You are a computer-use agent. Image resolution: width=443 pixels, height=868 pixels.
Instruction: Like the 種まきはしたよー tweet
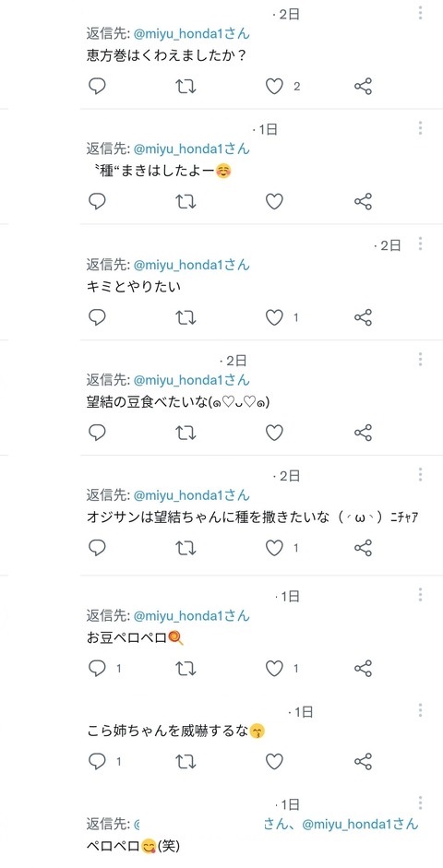click(274, 201)
